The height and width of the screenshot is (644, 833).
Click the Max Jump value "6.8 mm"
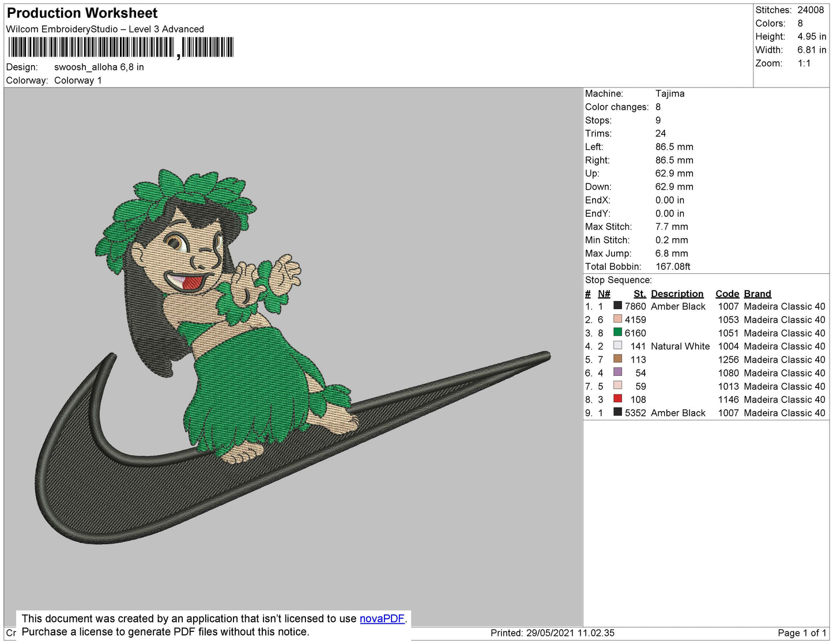672,253
